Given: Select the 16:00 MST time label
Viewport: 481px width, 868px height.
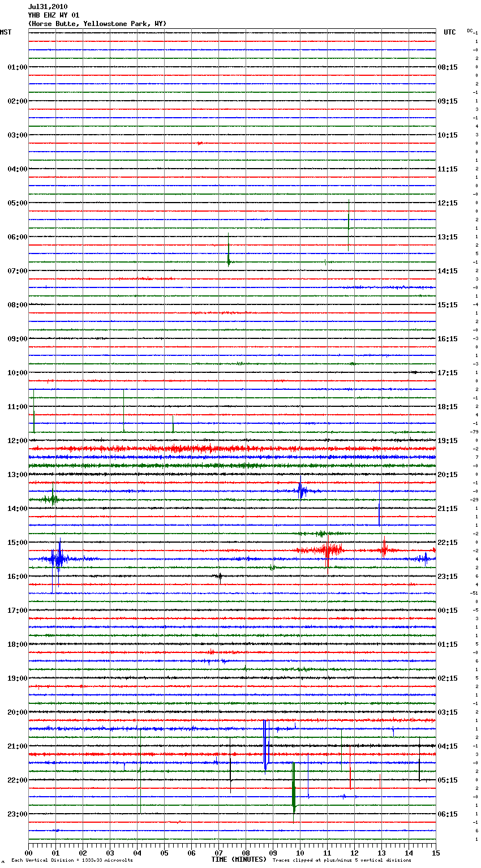Looking at the screenshot, I should (17, 577).
